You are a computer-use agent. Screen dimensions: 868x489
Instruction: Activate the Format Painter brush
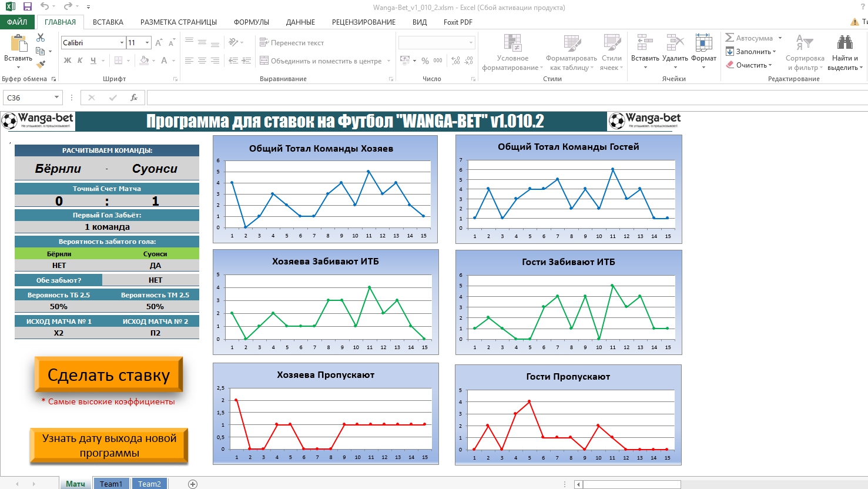coord(41,65)
